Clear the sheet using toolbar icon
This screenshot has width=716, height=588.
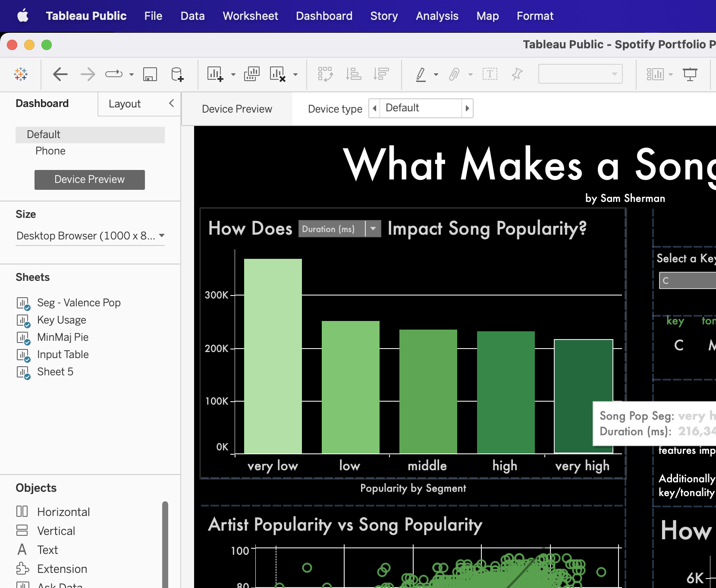pyautogui.click(x=277, y=74)
